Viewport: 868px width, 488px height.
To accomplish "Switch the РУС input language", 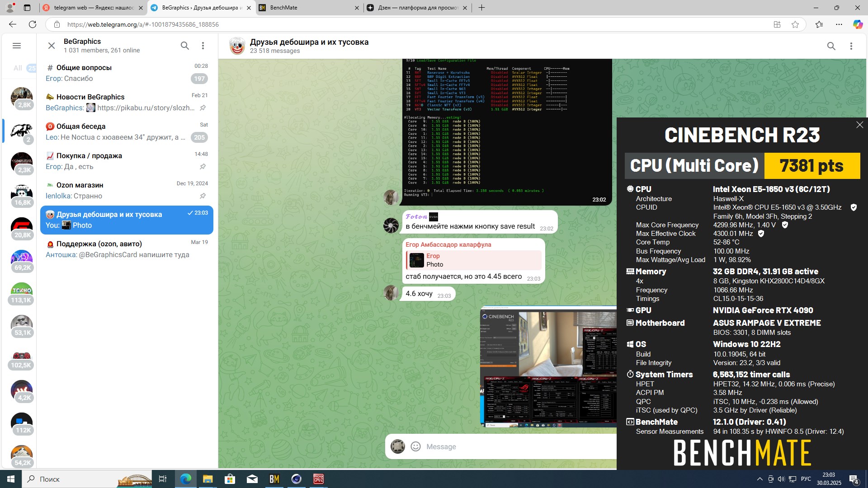I will click(x=806, y=479).
